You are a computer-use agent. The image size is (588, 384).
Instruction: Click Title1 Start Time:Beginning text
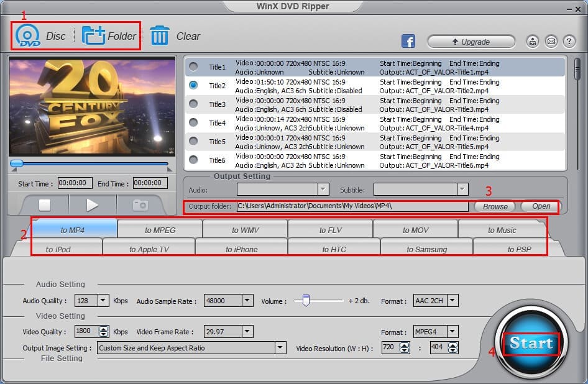click(x=411, y=63)
